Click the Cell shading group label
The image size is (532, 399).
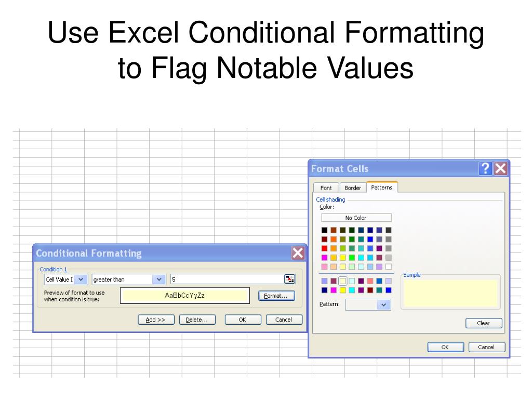coord(330,199)
